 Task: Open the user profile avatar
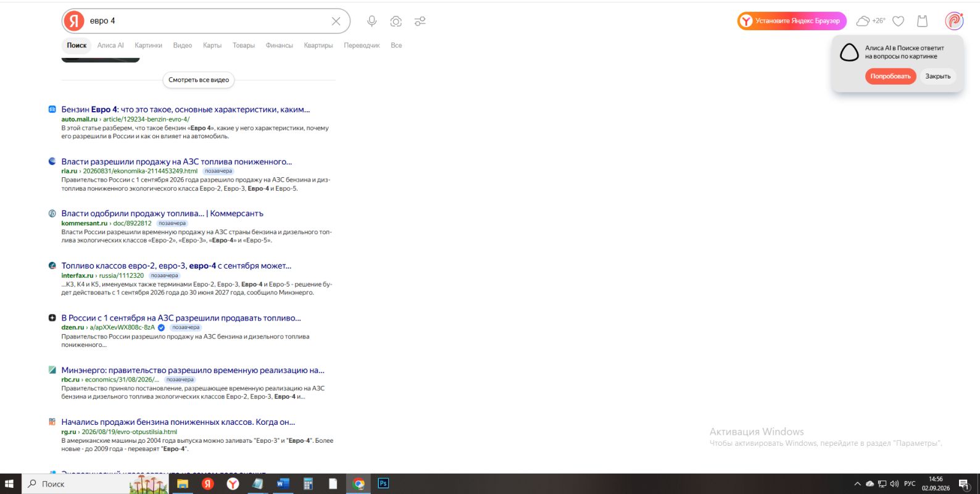(954, 21)
